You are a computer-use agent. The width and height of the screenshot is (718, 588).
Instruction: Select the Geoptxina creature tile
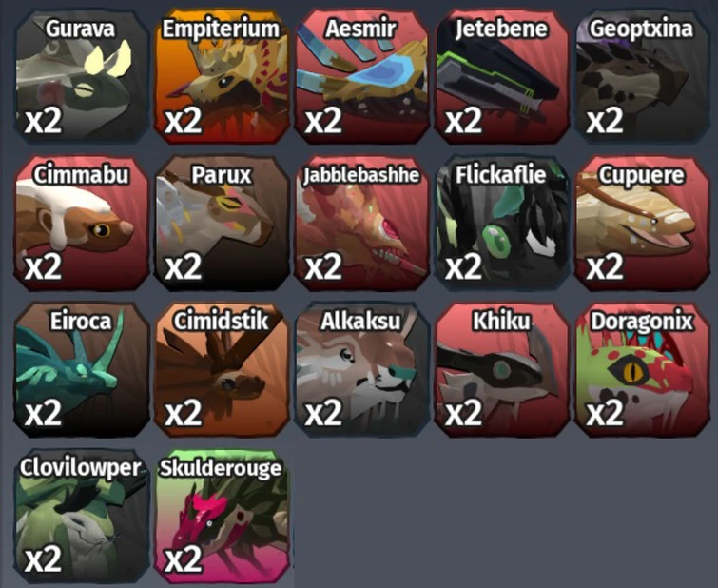pyautogui.click(x=643, y=76)
